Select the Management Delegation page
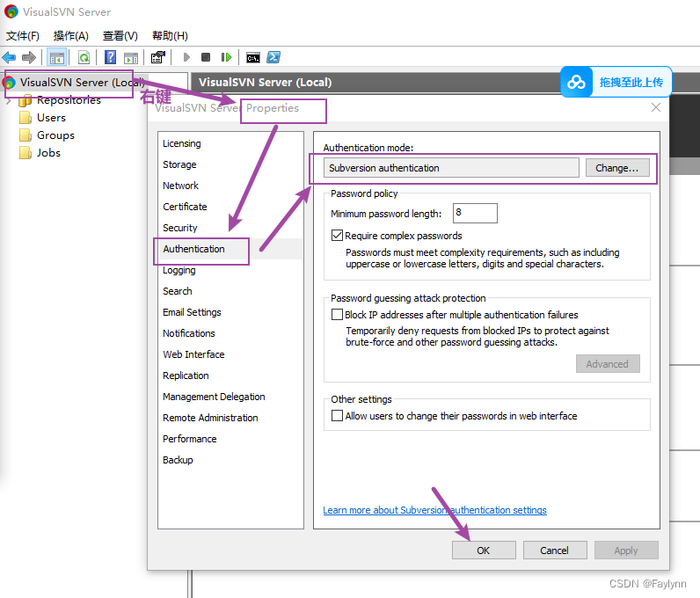 [214, 397]
